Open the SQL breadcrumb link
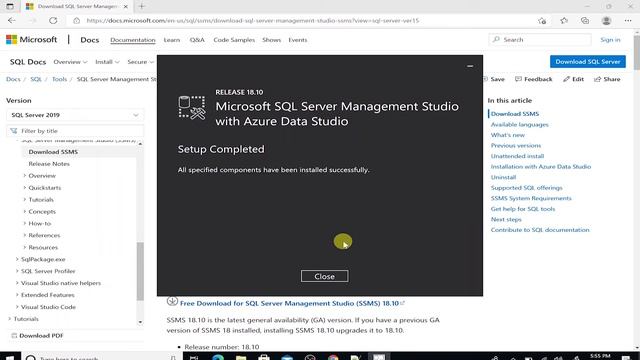Screen dimensions: 640x360 pyautogui.click(x=36, y=79)
